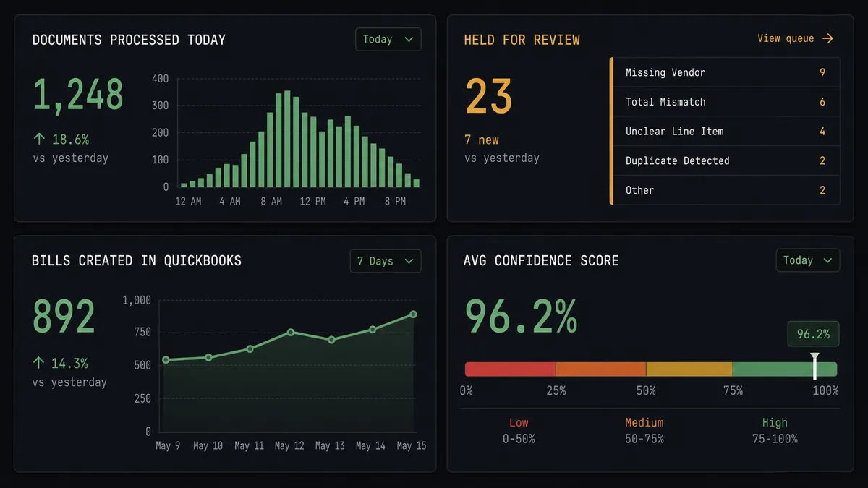The width and height of the screenshot is (868, 488).
Task: Click the 7 new label
Action: click(482, 140)
